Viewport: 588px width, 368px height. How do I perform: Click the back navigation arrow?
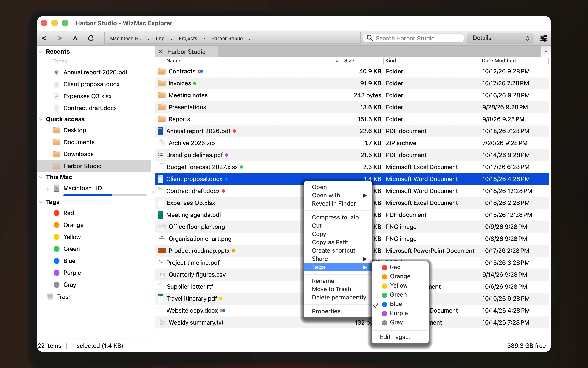pos(44,38)
